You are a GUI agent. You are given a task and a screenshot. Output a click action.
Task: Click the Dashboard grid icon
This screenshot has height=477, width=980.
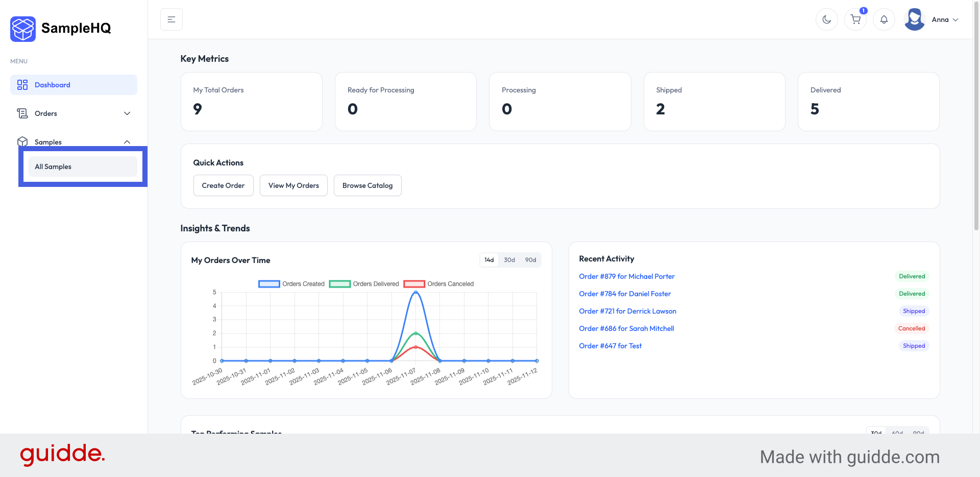pyautogui.click(x=22, y=85)
